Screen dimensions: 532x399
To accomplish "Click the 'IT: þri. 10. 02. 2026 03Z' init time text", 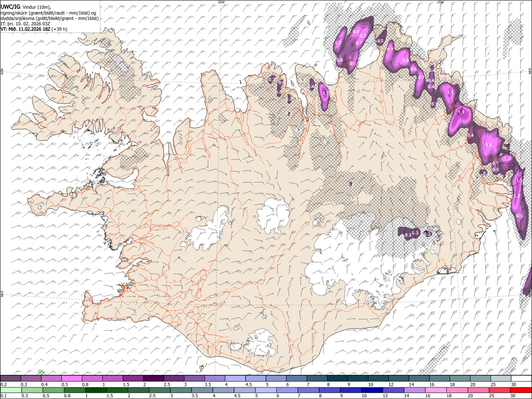I will [x=25, y=24].
